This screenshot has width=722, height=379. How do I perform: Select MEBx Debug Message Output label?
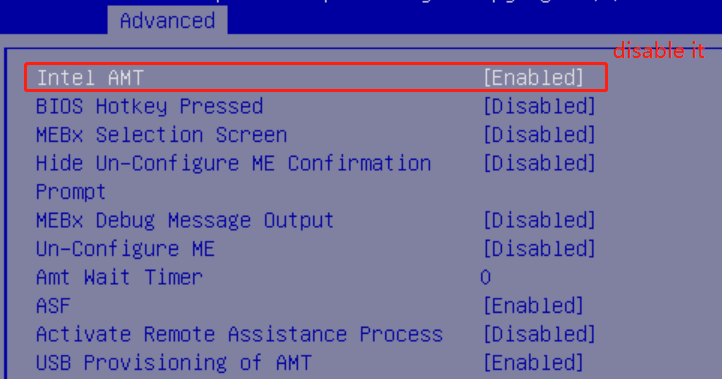coord(185,220)
